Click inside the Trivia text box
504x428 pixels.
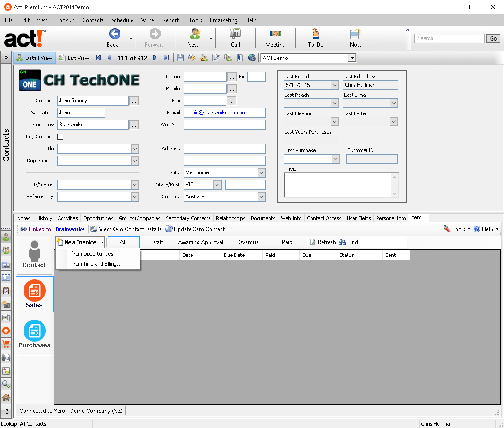(337, 185)
